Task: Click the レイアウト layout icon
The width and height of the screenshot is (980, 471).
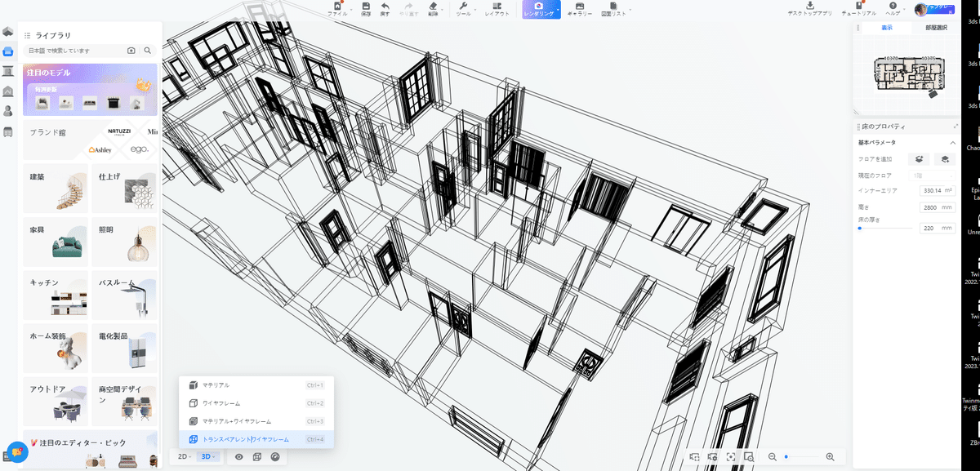Action: click(x=497, y=6)
